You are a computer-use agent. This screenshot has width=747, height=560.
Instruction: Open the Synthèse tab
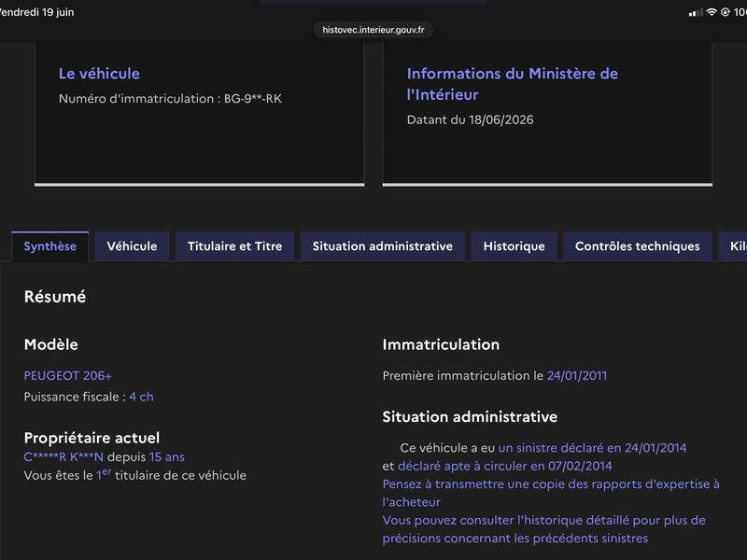(x=50, y=246)
